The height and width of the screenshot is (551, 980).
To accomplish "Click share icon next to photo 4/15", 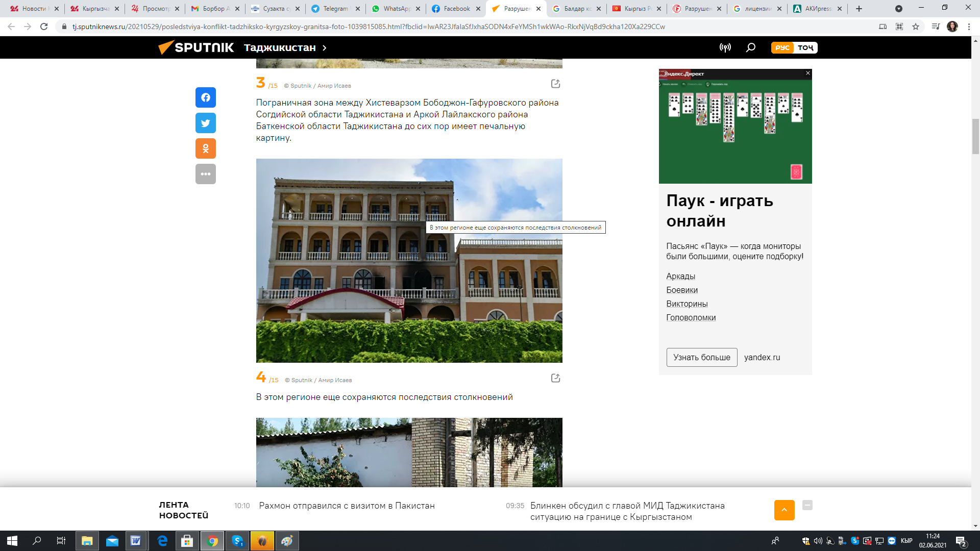I will [x=555, y=378].
